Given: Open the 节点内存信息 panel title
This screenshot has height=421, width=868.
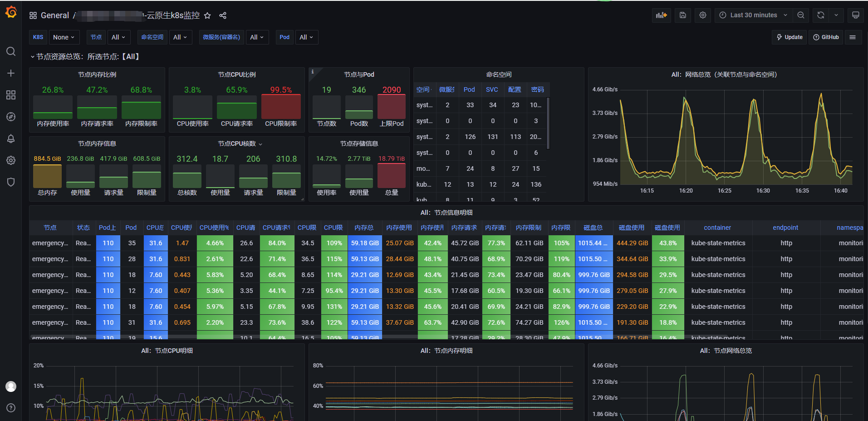Looking at the screenshot, I should point(97,144).
